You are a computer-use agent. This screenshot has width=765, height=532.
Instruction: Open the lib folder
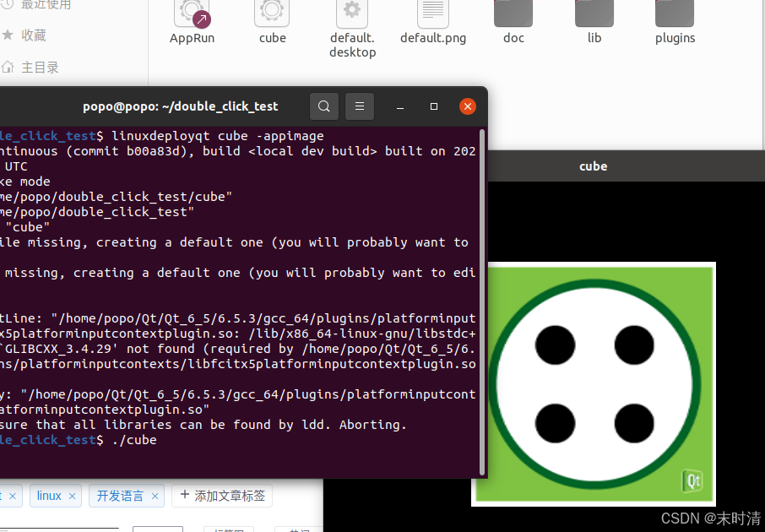coord(594,14)
